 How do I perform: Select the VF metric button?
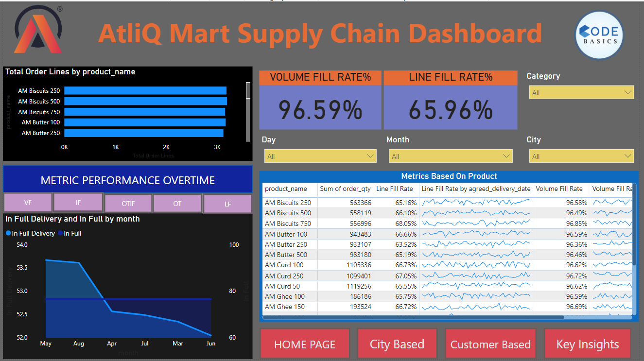(28, 203)
